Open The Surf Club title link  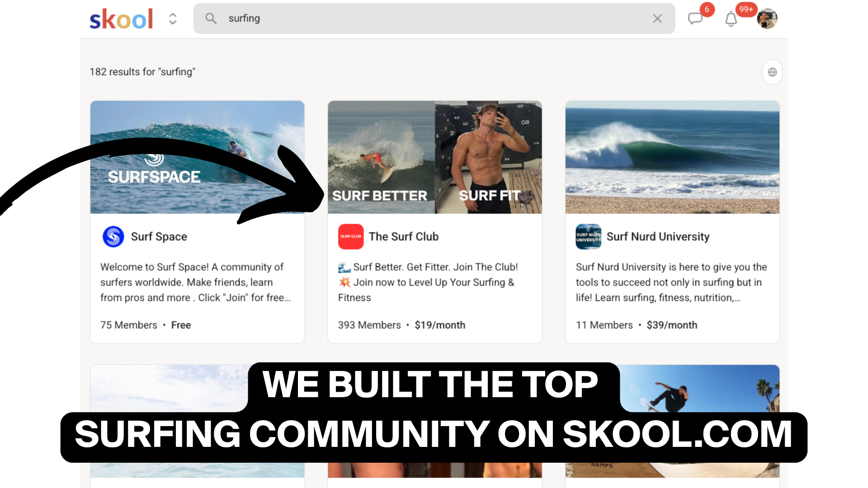coord(404,237)
